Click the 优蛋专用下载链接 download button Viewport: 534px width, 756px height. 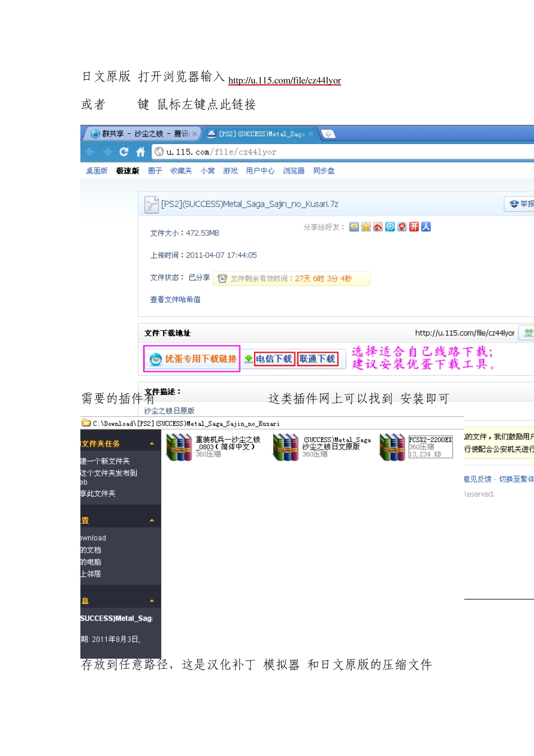(192, 359)
